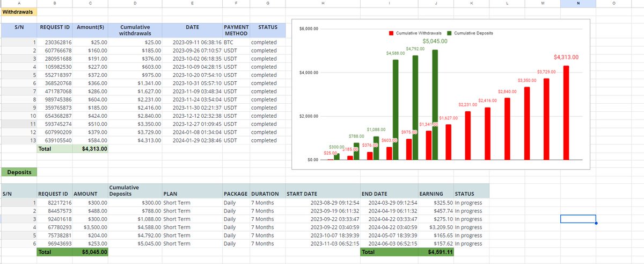The height and width of the screenshot is (264, 644).
Task: Click the Cumulative Deposits legend entry
Action: click(x=471, y=33)
